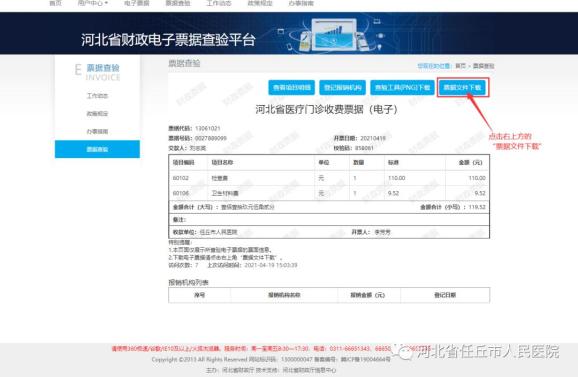This screenshot has height=377, width=578.
Task: Select 票据查验 in top navigation bar
Action: (x=178, y=3)
